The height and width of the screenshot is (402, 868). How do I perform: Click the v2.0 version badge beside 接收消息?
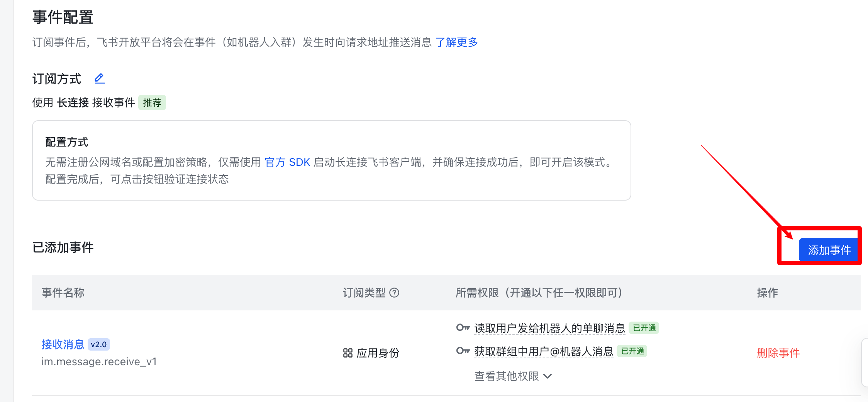pos(98,344)
